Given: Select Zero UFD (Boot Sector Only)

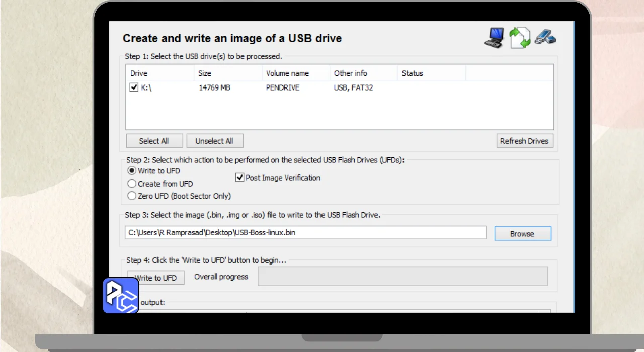Looking at the screenshot, I should pos(132,196).
